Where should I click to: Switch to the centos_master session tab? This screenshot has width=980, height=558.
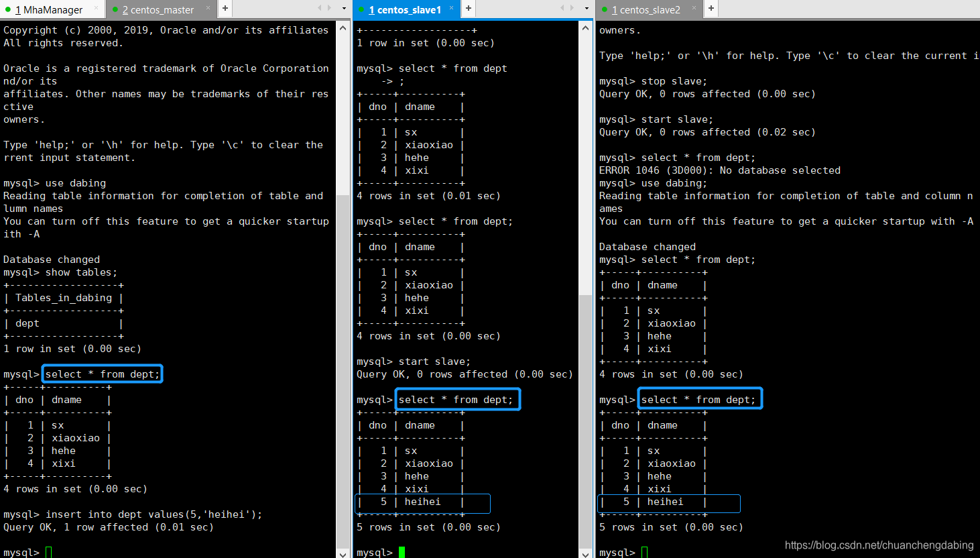tap(161, 9)
